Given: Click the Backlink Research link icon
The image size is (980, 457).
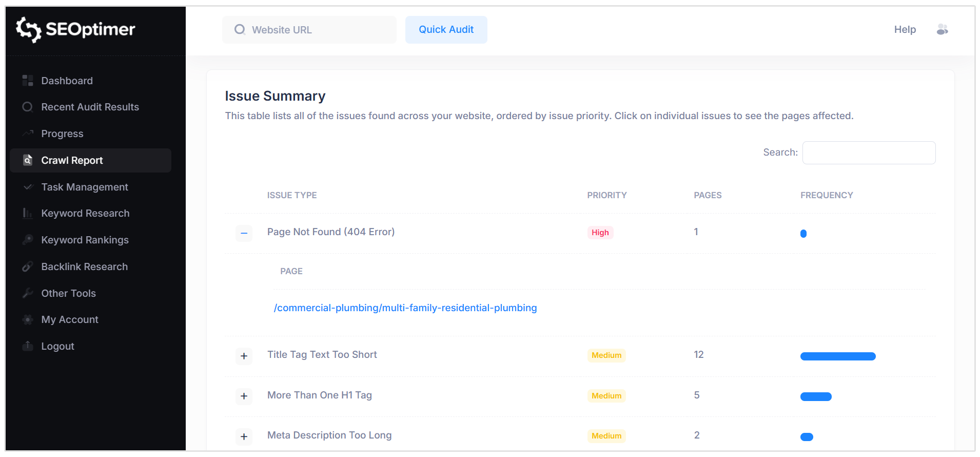Looking at the screenshot, I should (28, 266).
